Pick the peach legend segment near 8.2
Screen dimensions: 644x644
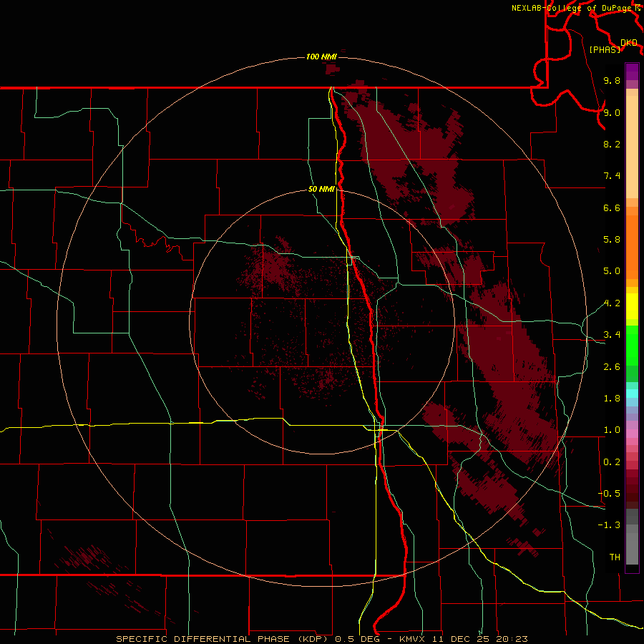[632, 147]
